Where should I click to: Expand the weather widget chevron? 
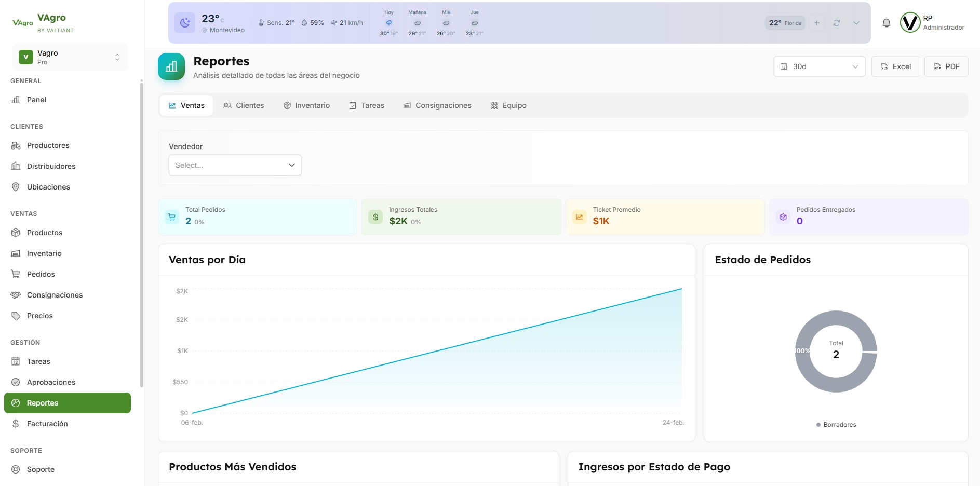(856, 23)
